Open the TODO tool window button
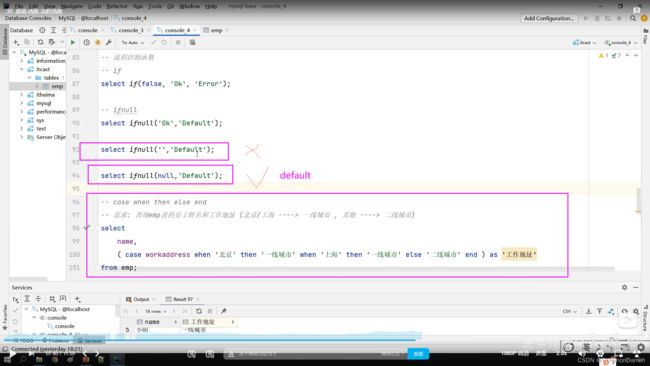The height and width of the screenshot is (366, 650). [23, 340]
